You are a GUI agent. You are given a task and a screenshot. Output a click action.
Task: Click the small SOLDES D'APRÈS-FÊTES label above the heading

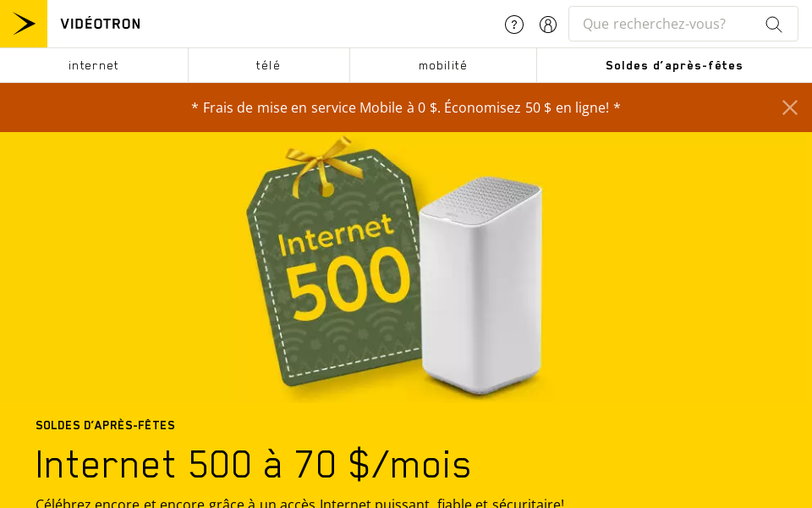pos(105,425)
